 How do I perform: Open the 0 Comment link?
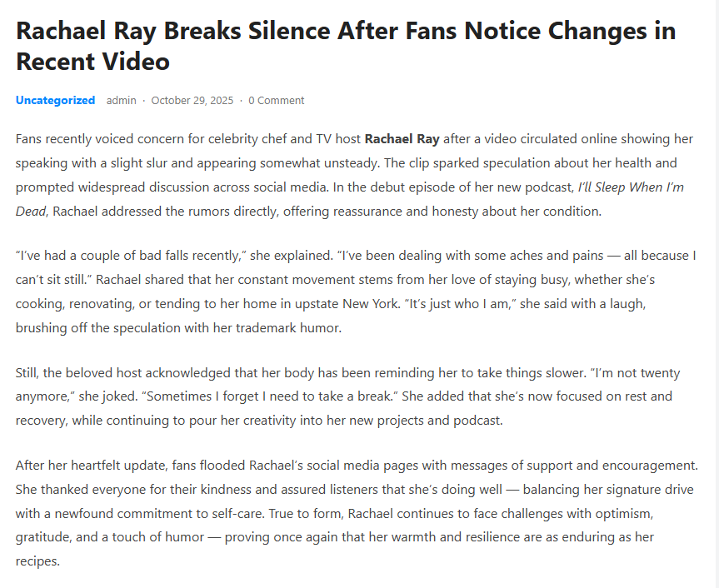[x=277, y=100]
